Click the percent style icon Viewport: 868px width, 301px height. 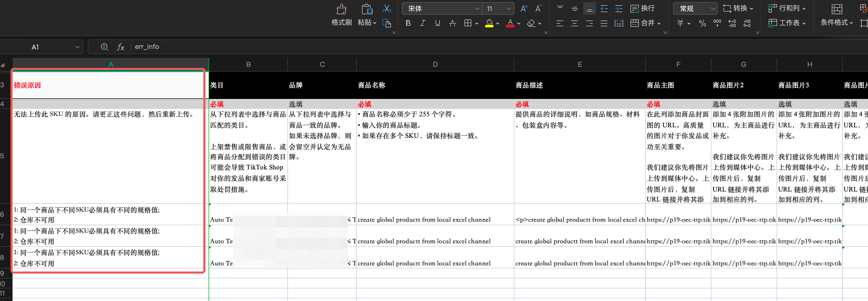tap(702, 23)
